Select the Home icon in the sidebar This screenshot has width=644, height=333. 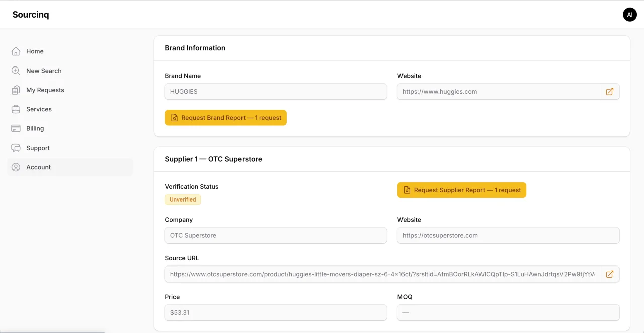pyautogui.click(x=16, y=51)
